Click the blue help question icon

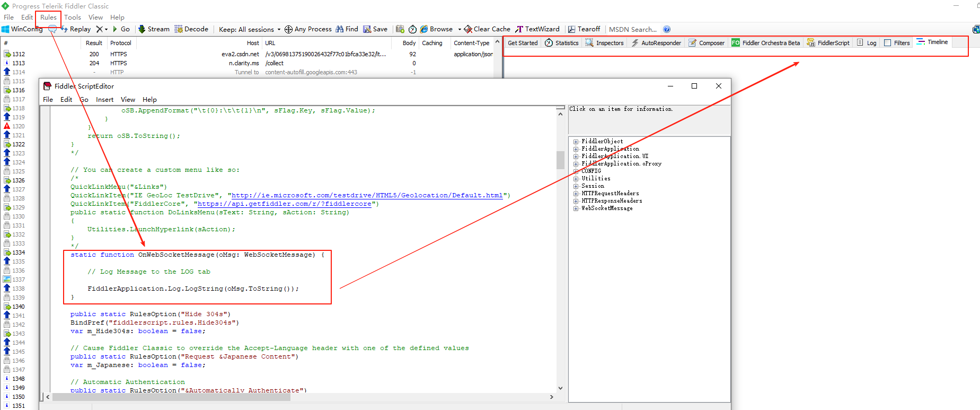click(x=667, y=29)
